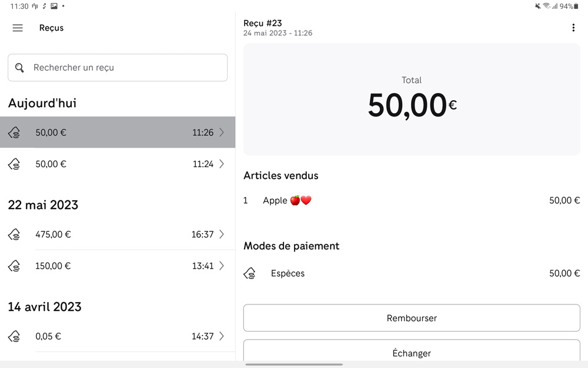Click the search magnifier icon
This screenshot has width=588, height=368.
point(20,68)
